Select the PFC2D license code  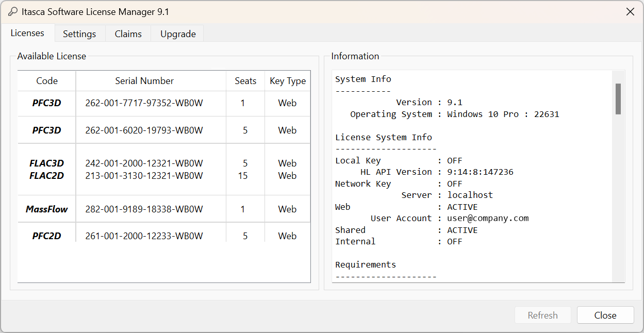point(47,236)
